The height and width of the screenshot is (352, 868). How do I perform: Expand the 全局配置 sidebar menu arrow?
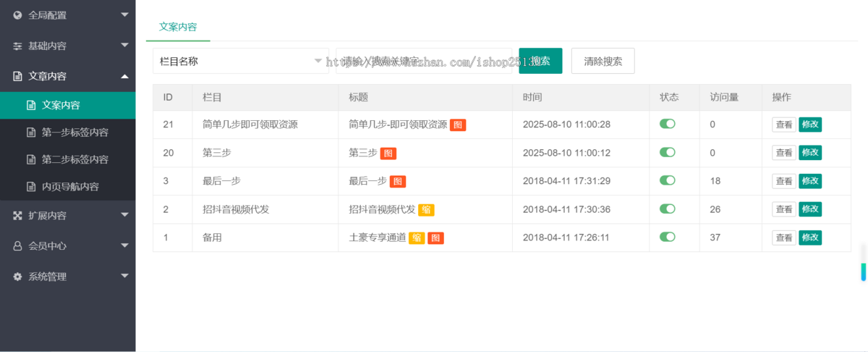(x=124, y=14)
